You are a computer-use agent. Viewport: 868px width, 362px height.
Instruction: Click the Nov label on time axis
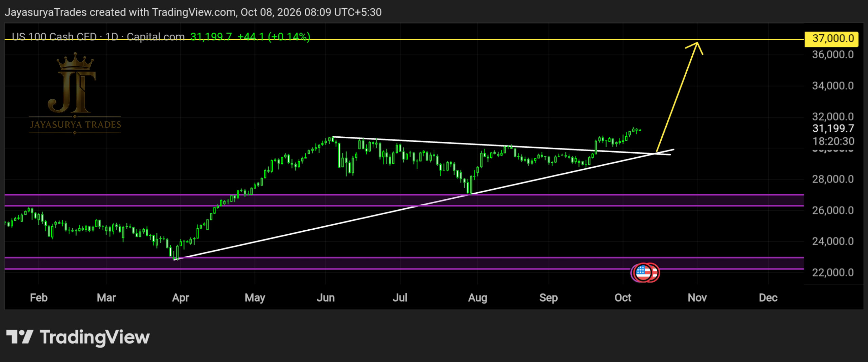pos(697,298)
